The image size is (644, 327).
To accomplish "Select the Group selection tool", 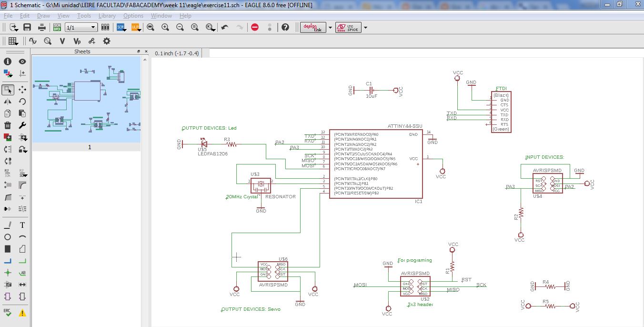I will click(8, 90).
